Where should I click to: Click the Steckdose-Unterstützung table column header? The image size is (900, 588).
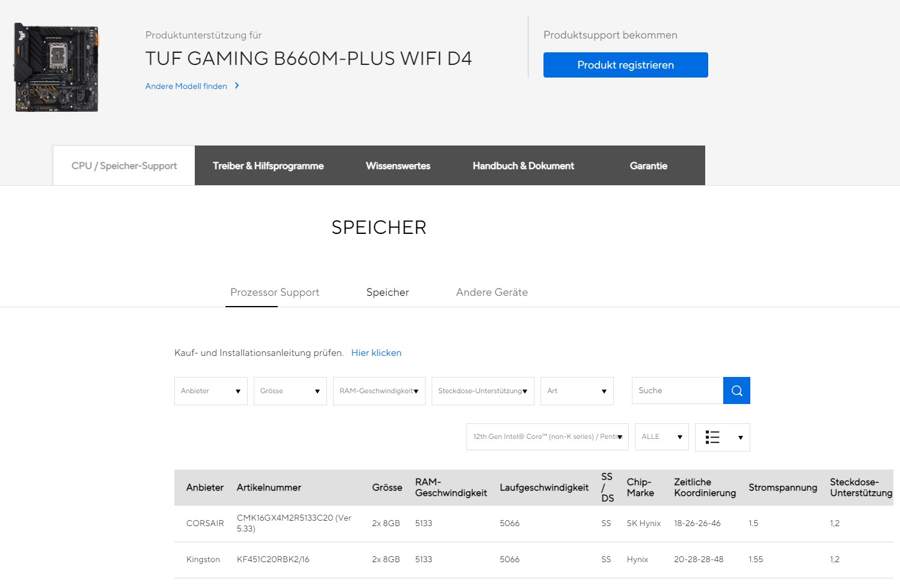pos(861,488)
